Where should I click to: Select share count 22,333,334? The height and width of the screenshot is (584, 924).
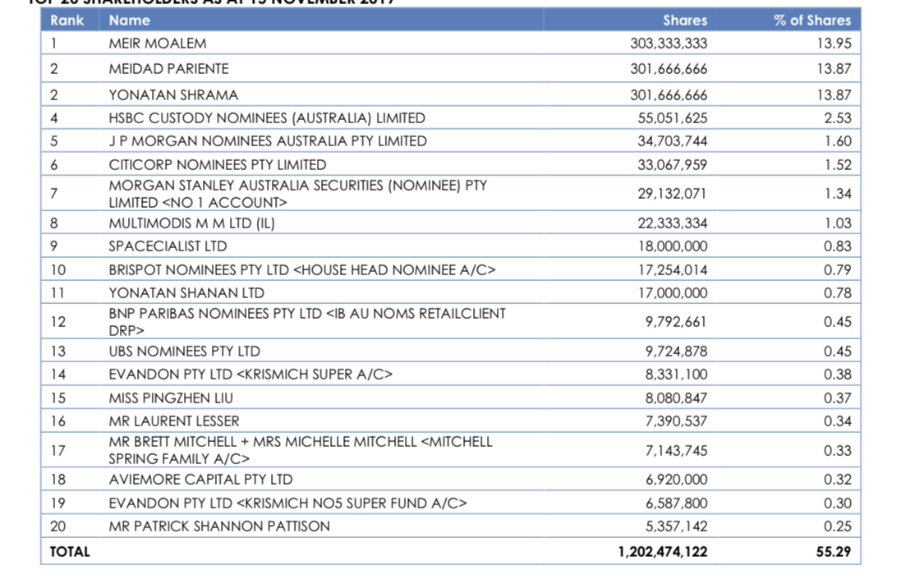coord(673,223)
